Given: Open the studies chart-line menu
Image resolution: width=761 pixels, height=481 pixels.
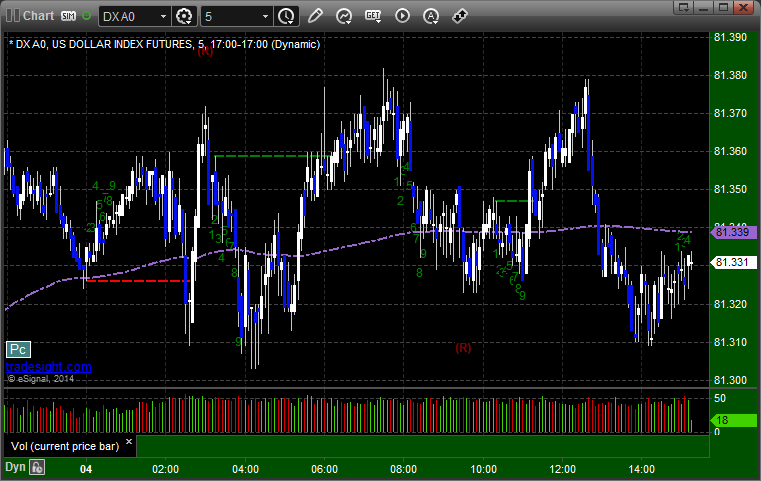Looking at the screenshot, I should pyautogui.click(x=344, y=16).
